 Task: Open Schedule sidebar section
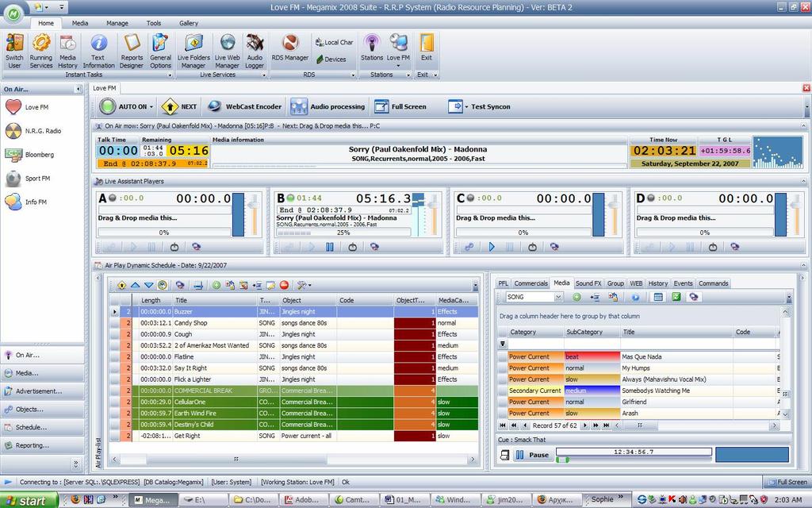43,427
